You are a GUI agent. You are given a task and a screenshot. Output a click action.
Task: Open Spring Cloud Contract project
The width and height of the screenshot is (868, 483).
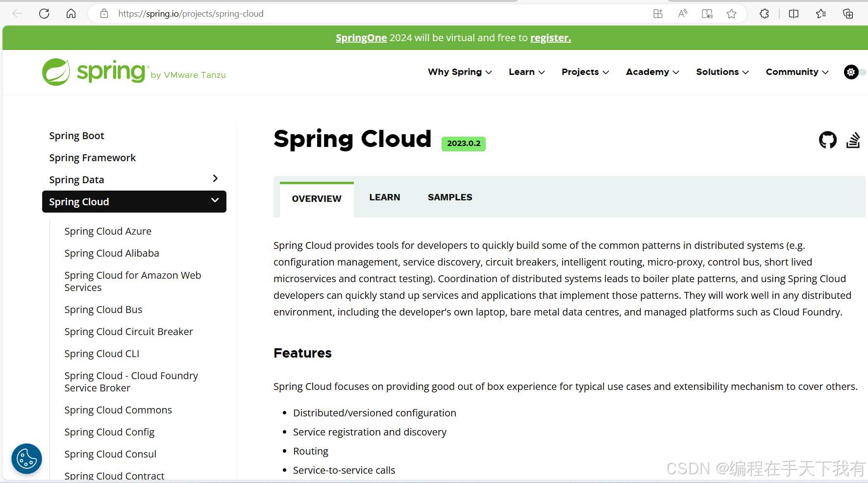[x=114, y=476]
